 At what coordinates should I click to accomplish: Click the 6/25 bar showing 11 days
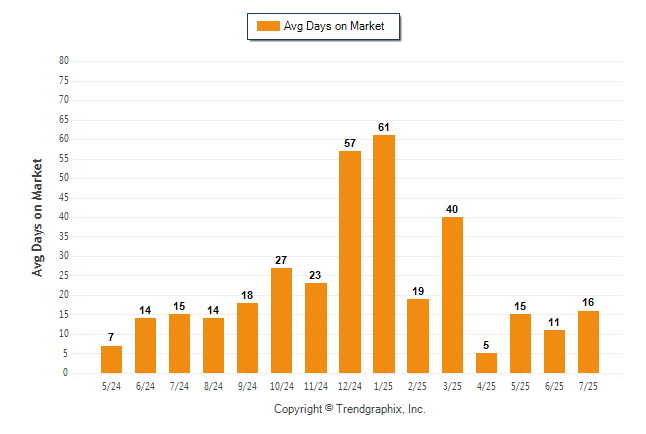554,352
